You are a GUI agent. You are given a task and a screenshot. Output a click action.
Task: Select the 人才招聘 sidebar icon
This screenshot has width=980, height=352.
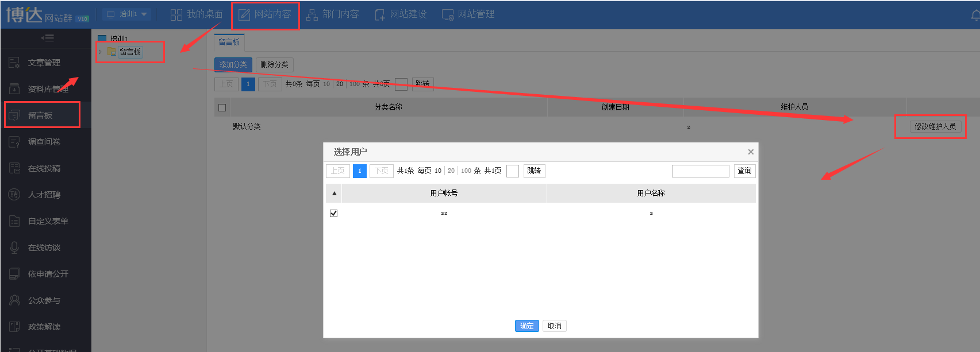(14, 195)
